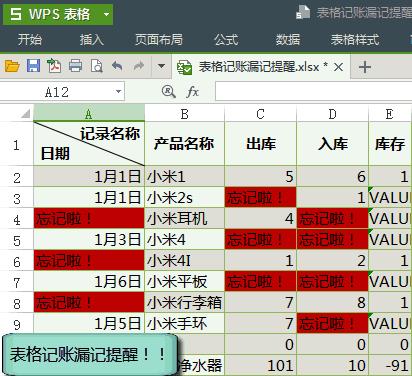Expand the Name Box dropdown arrow

coord(118,91)
